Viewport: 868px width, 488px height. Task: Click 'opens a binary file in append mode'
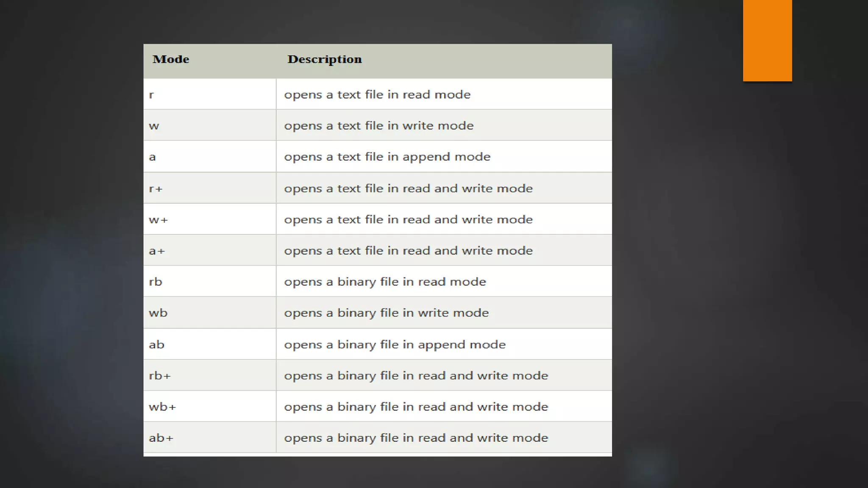coord(395,344)
